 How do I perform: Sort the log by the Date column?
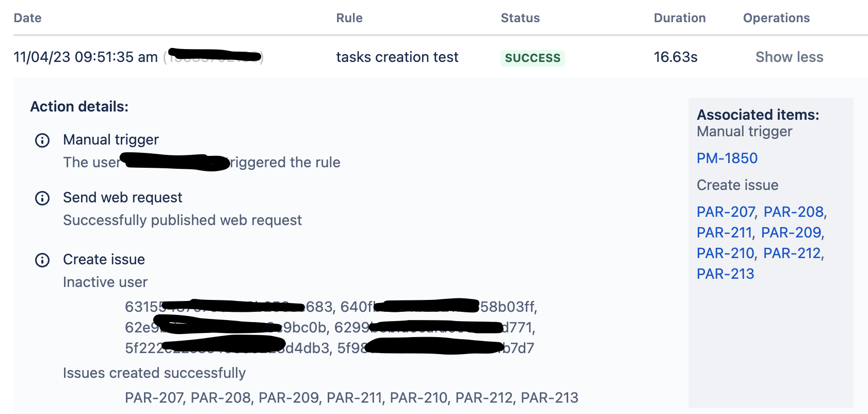27,18
